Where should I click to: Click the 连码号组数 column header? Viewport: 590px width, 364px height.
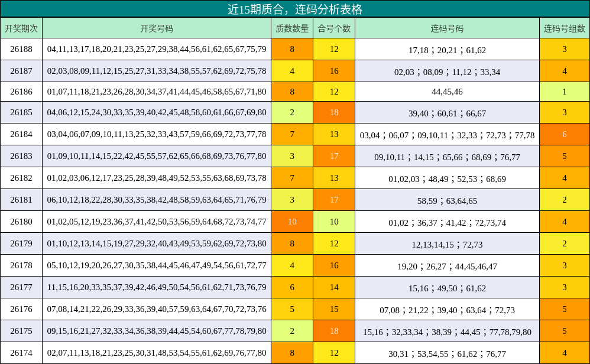point(565,28)
